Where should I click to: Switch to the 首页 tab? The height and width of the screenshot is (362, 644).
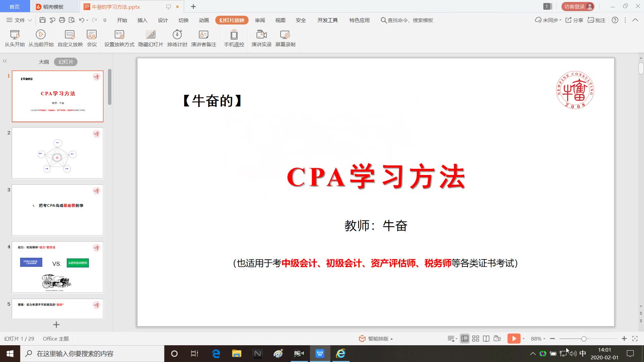[x=14, y=7]
